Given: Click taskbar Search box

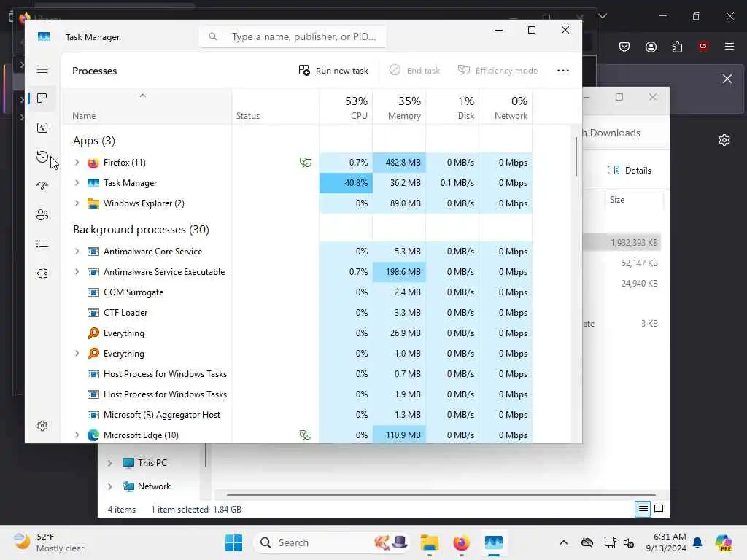Looking at the screenshot, I should point(333,542).
